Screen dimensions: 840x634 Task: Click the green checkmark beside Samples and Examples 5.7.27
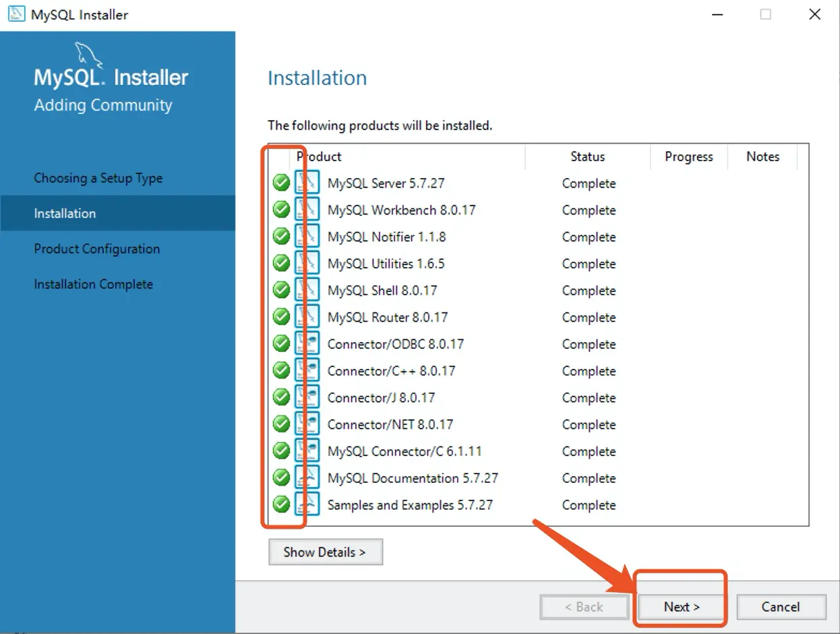[281, 505]
